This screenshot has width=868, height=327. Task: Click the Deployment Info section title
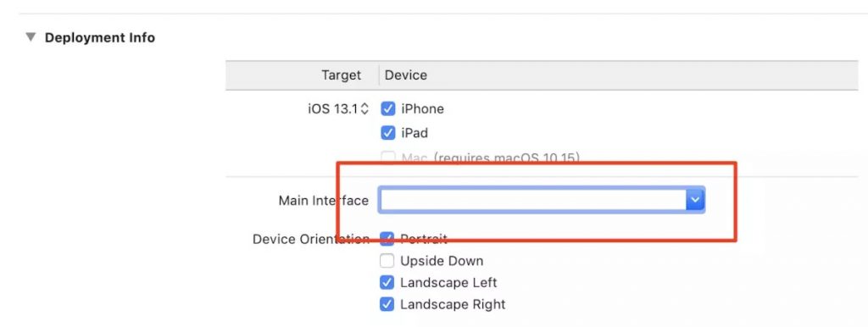pyautogui.click(x=100, y=37)
